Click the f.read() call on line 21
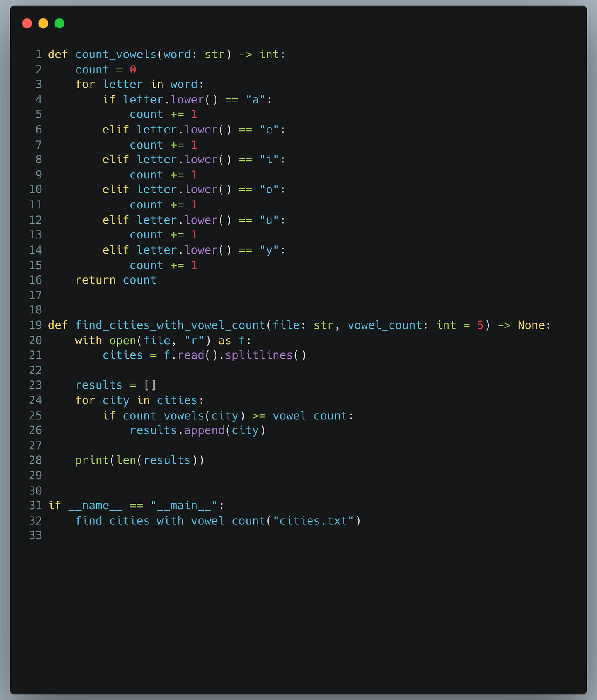Image resolution: width=597 pixels, height=700 pixels. 191,355
